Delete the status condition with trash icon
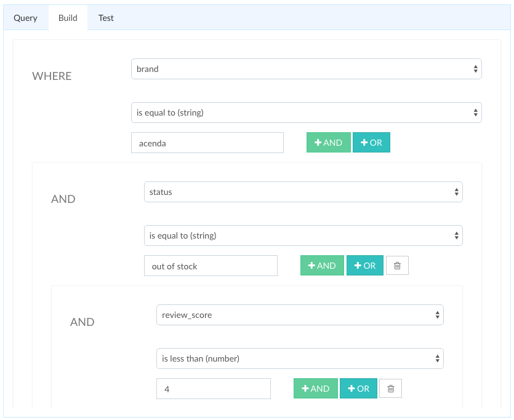 coord(397,266)
